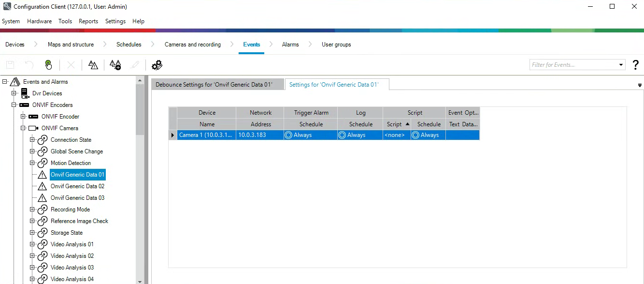Go to Cameras and recording section
Image resolution: width=644 pixels, height=284 pixels.
(x=192, y=45)
